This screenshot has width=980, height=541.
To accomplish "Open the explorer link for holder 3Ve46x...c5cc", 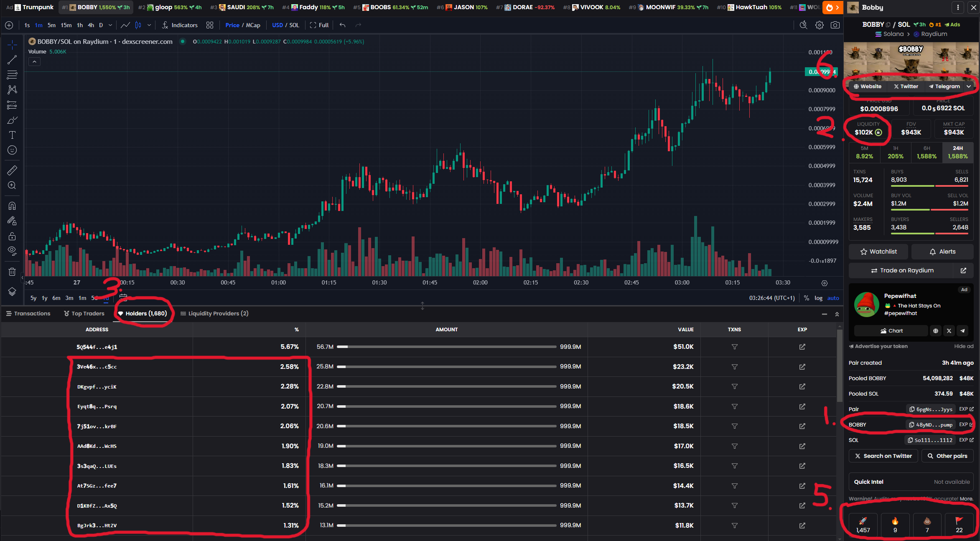I will (x=802, y=367).
